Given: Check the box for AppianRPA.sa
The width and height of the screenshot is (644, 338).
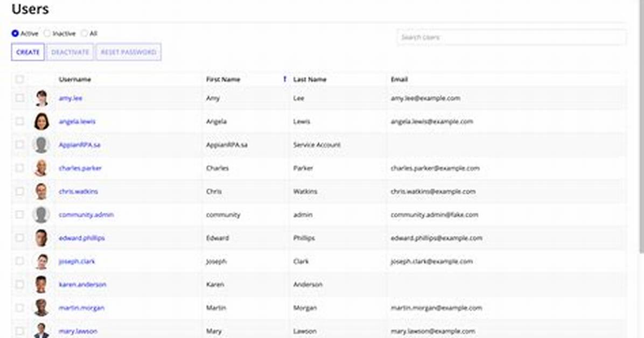Looking at the screenshot, I should coord(19,145).
